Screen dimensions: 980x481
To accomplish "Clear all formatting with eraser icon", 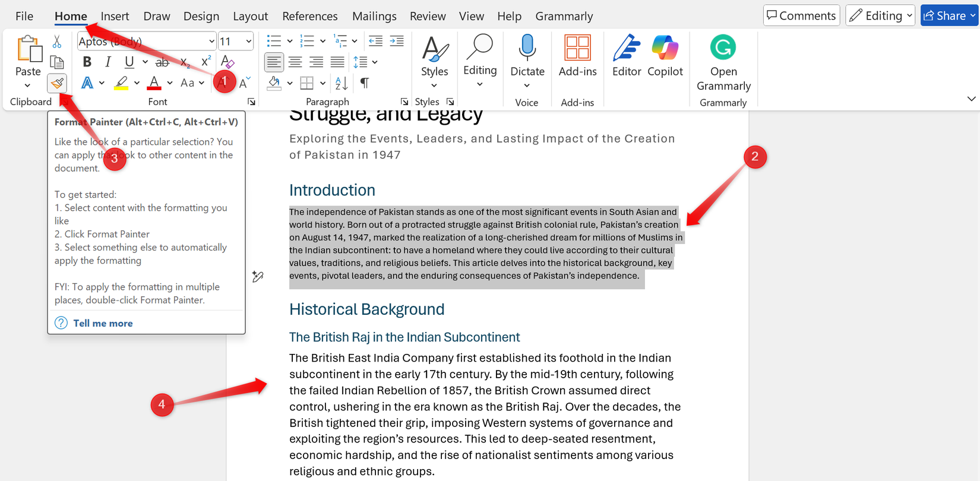I will click(227, 62).
